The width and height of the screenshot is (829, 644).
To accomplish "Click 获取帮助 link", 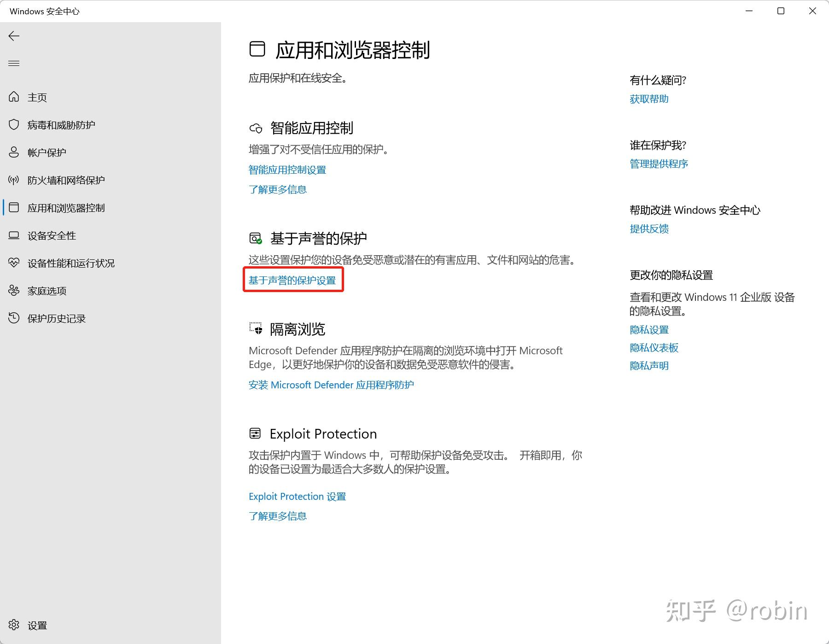I will pos(649,99).
